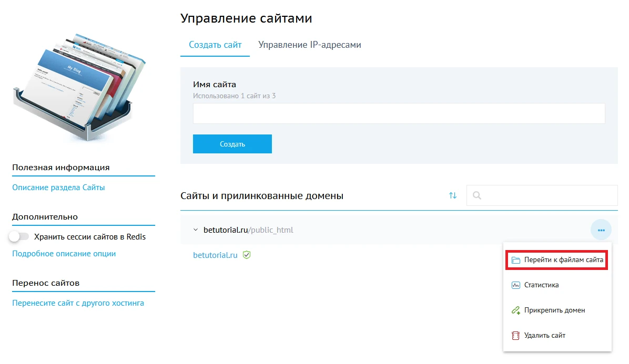
Task: Open the Описание раздела Сайты link
Action: (59, 187)
